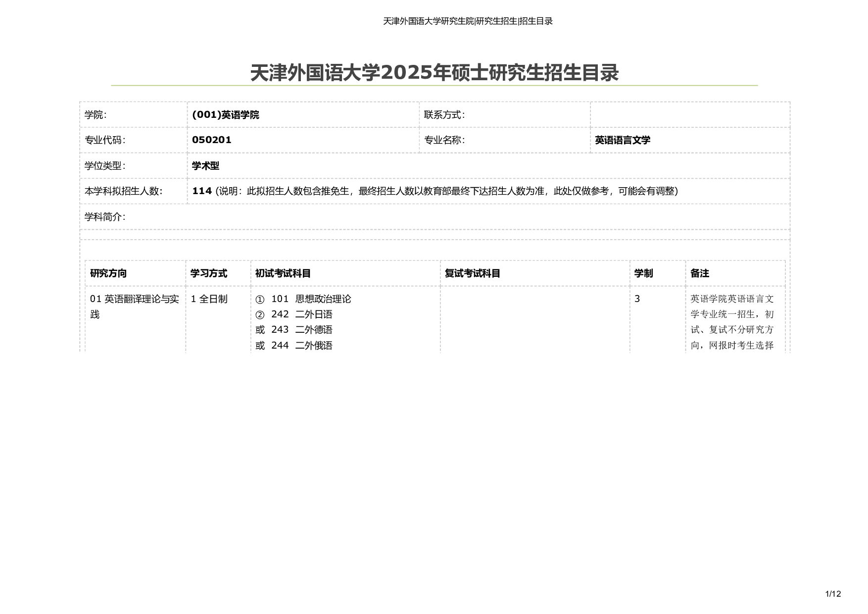Click the 学制 column header

click(x=643, y=273)
